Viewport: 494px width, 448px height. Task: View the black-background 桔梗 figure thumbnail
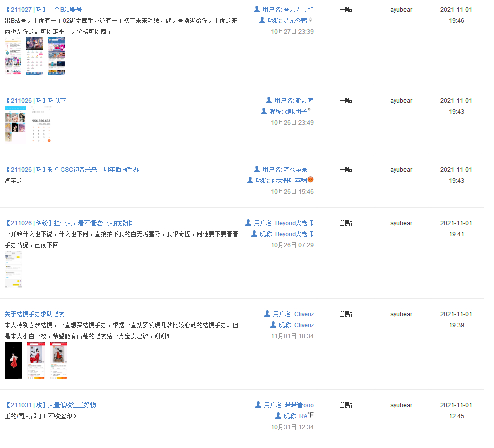(x=13, y=360)
